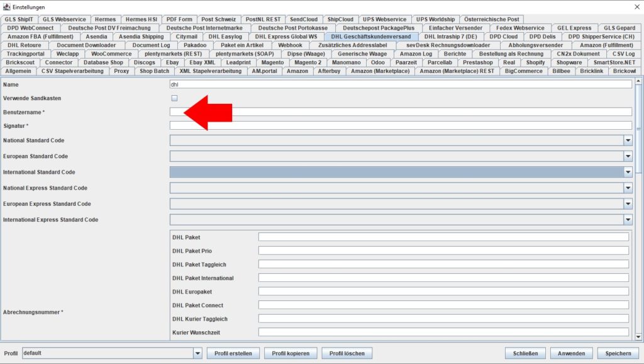Click the Profil löschen button
The height and width of the screenshot is (364, 644).
[347, 353]
